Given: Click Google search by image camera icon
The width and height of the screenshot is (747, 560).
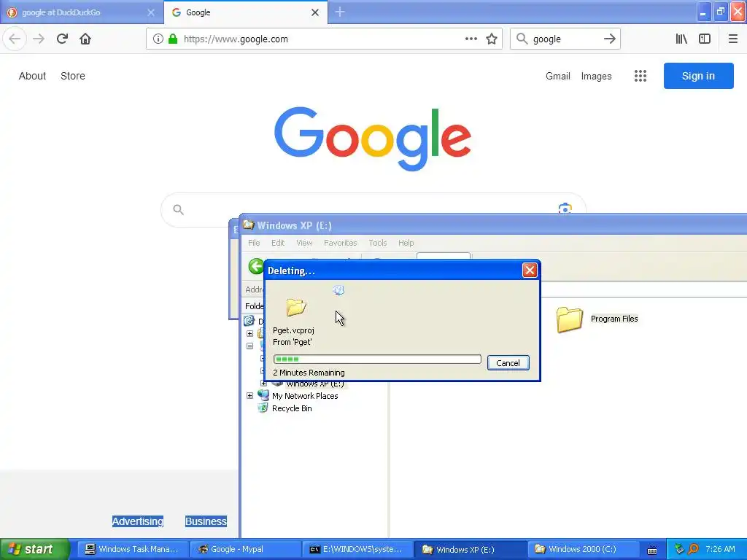Looking at the screenshot, I should tap(565, 209).
